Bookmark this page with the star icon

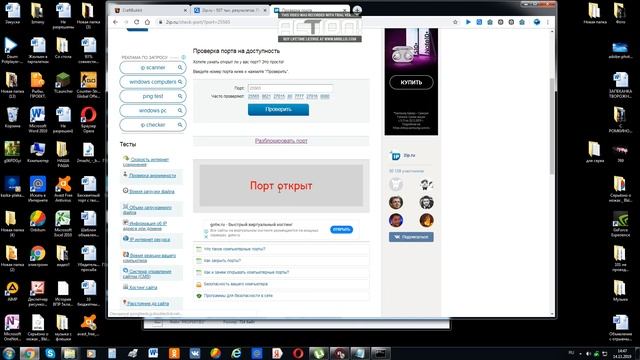[455, 22]
